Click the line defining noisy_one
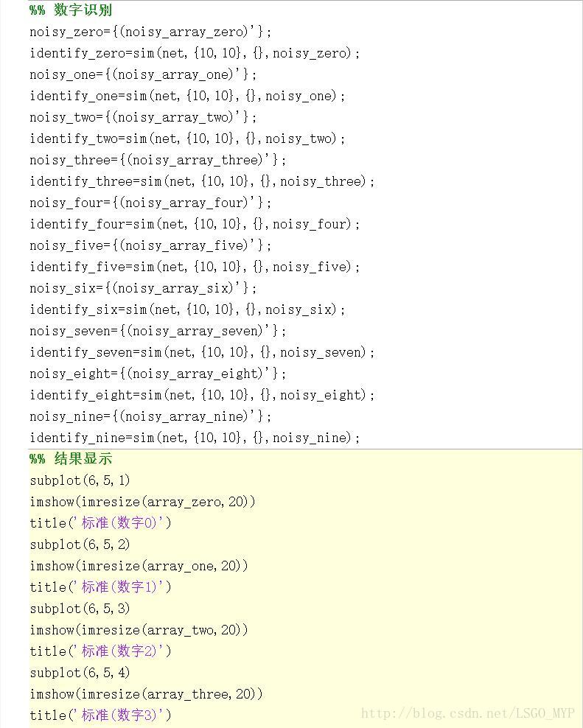Image resolution: width=583 pixels, height=728 pixels. coord(143,74)
